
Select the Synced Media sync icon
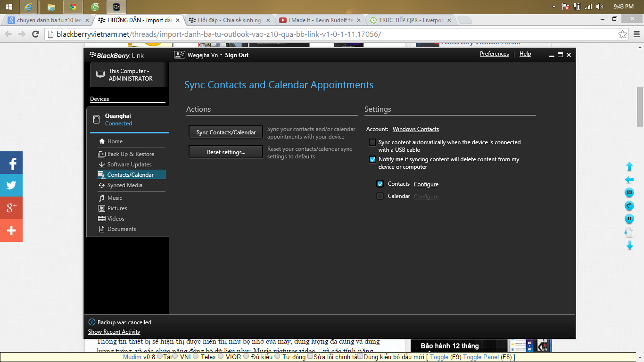(101, 185)
